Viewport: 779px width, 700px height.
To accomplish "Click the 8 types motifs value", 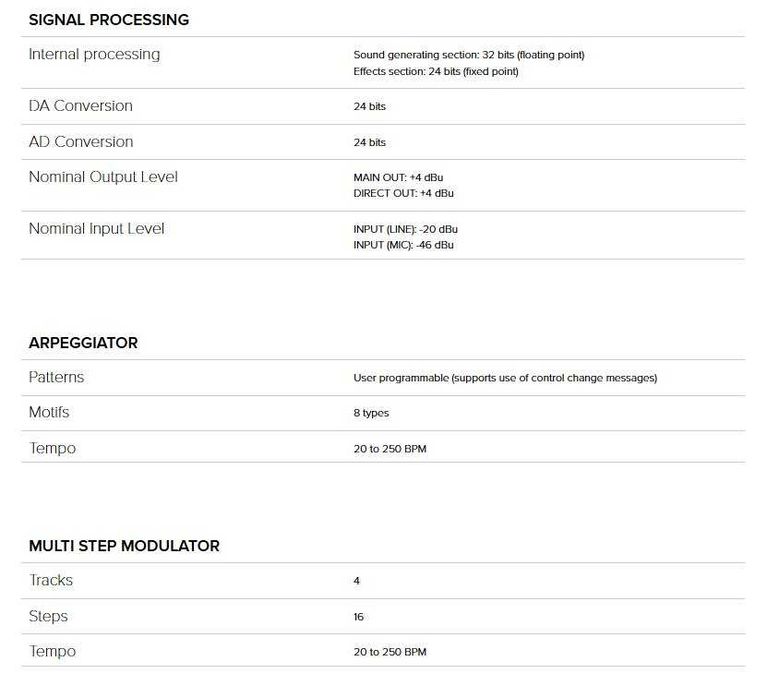I will click(x=371, y=413).
